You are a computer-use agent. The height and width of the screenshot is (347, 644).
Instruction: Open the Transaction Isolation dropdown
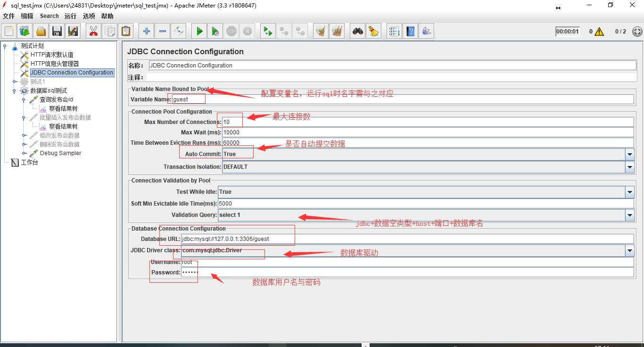(630, 167)
